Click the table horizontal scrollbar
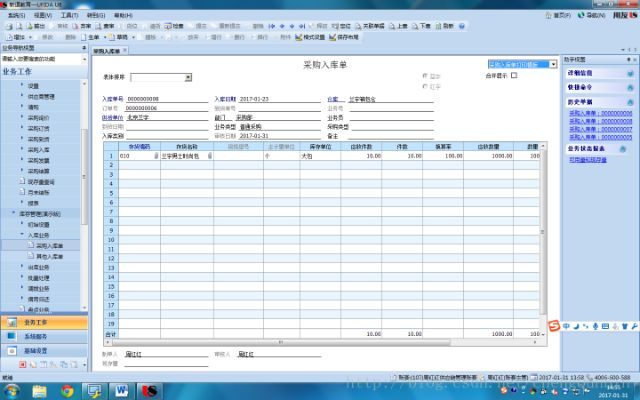Image resolution: width=640 pixels, height=400 pixels. (x=282, y=342)
